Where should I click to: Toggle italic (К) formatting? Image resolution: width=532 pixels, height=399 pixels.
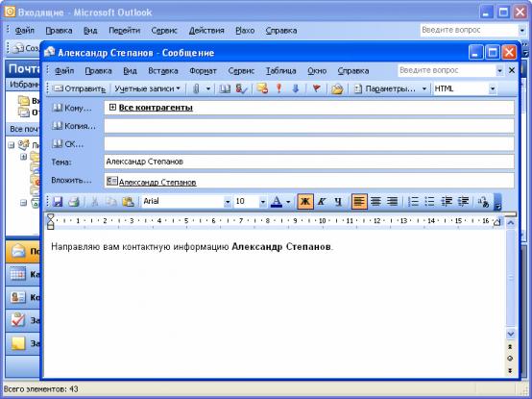coord(322,201)
